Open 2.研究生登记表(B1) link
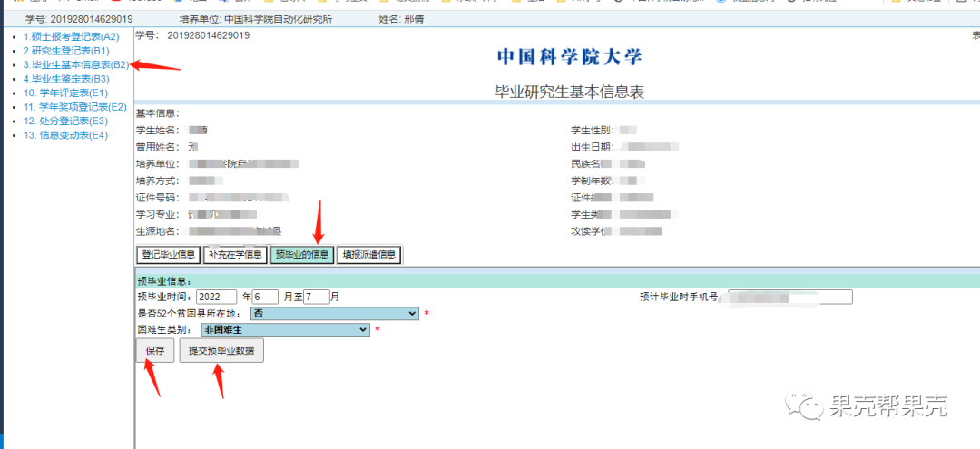Screen dimensions: 980x449 pos(66,51)
